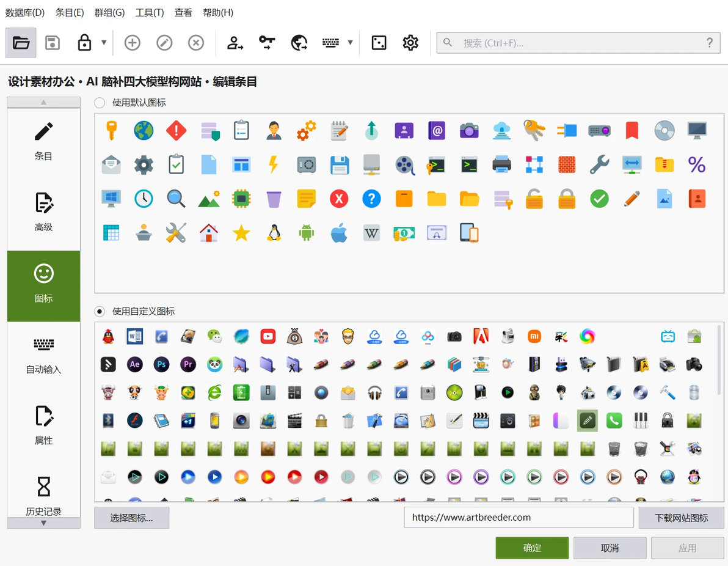Pick the purple @ email icon

click(x=437, y=131)
